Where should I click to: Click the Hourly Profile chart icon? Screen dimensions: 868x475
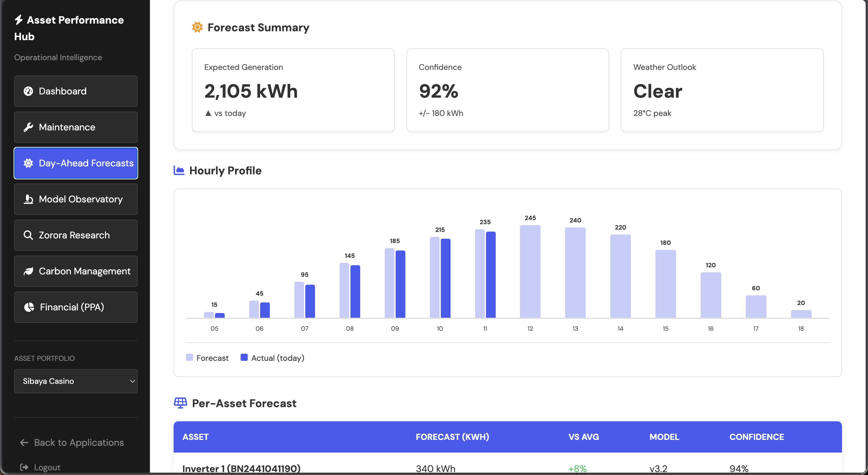(x=179, y=170)
